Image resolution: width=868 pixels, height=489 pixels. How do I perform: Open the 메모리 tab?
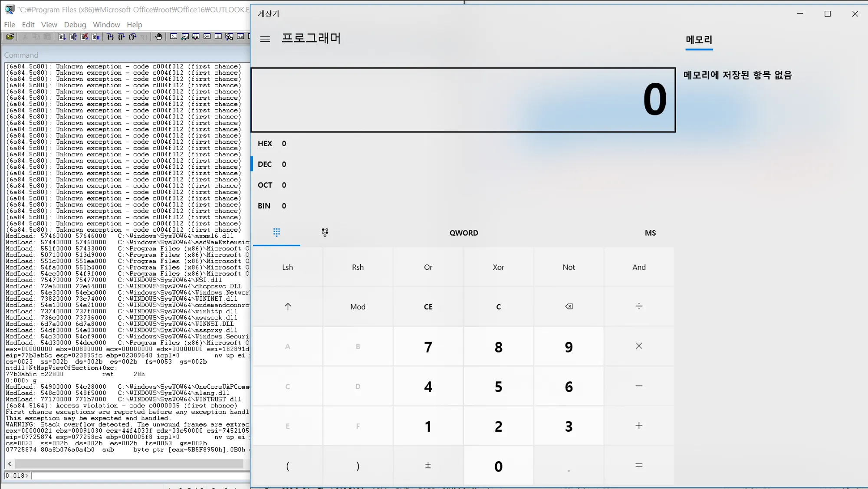click(699, 40)
